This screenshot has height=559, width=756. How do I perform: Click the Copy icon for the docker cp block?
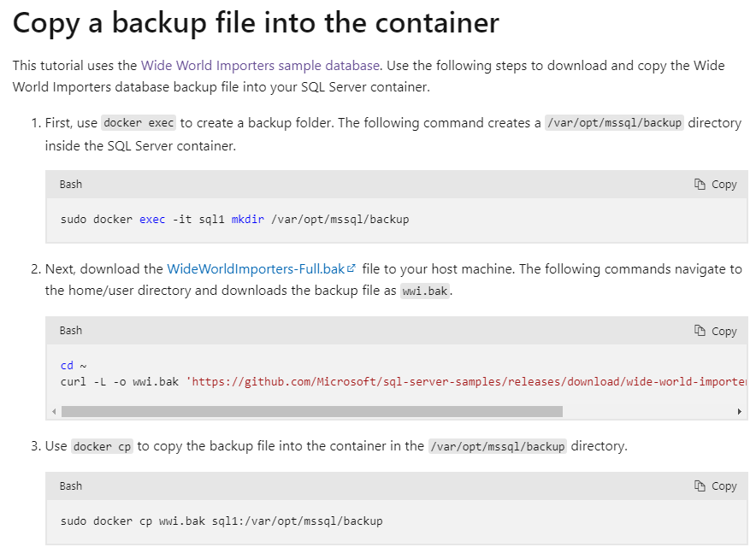pyautogui.click(x=700, y=485)
